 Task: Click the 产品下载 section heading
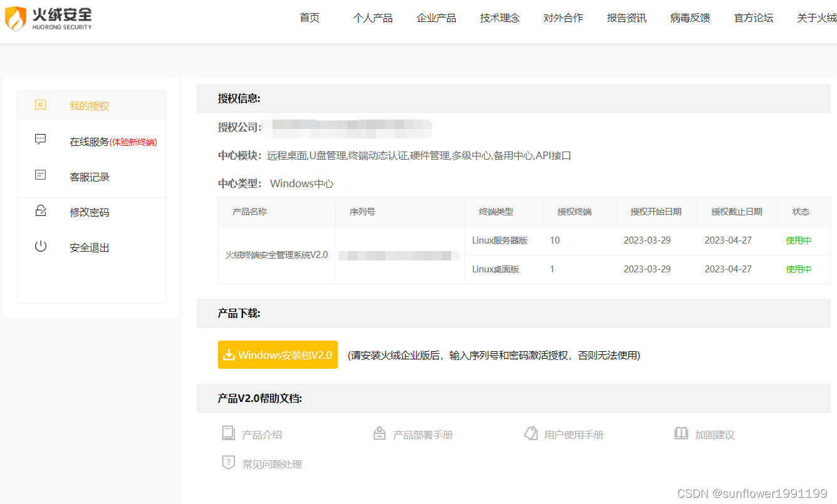pos(239,313)
